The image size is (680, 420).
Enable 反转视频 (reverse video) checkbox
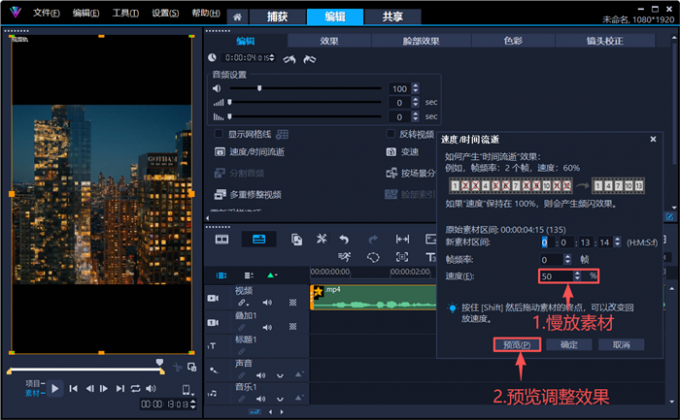point(390,134)
